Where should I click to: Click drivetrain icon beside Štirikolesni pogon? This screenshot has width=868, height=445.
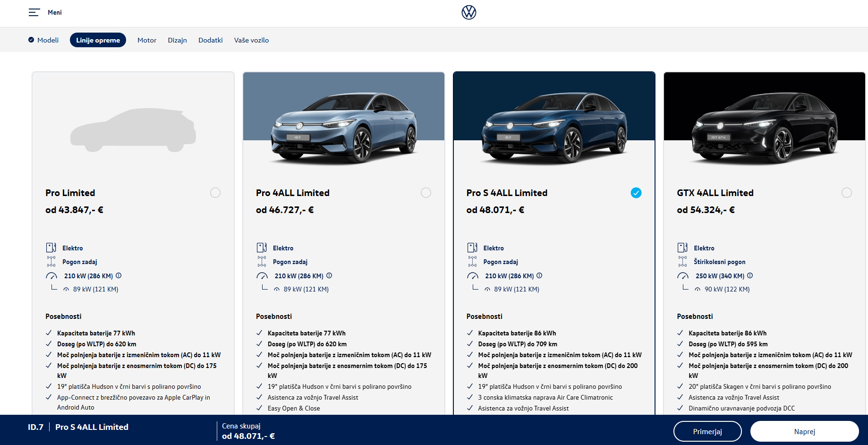point(682,261)
